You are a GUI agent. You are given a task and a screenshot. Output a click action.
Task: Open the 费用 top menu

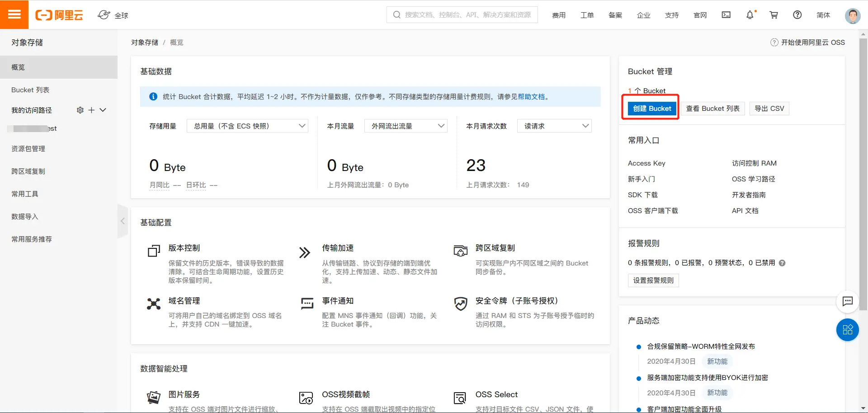[x=559, y=15]
